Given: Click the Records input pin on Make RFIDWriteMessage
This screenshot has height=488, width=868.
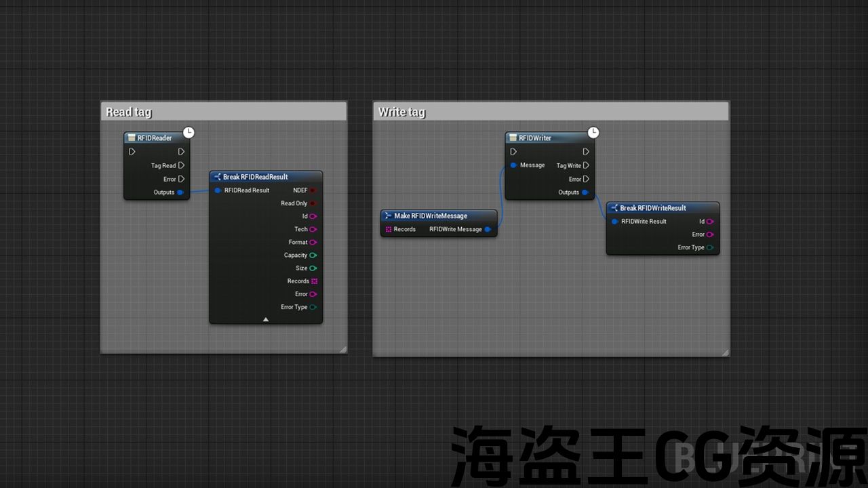Looking at the screenshot, I should [x=389, y=229].
